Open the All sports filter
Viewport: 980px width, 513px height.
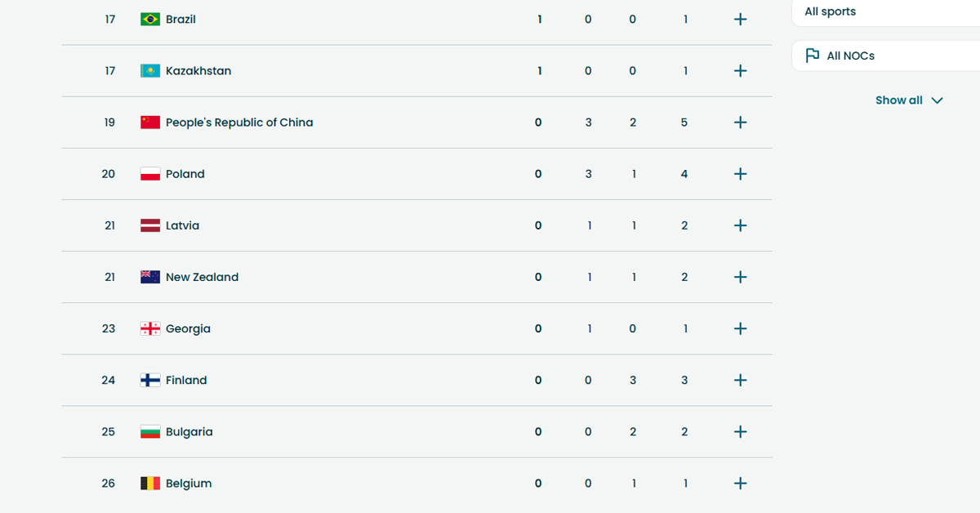(x=882, y=12)
